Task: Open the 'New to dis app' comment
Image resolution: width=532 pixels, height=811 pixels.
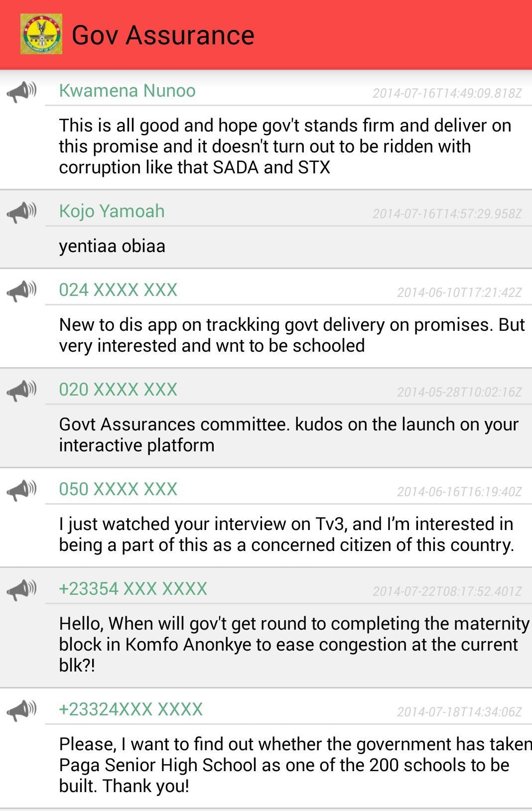Action: point(291,335)
